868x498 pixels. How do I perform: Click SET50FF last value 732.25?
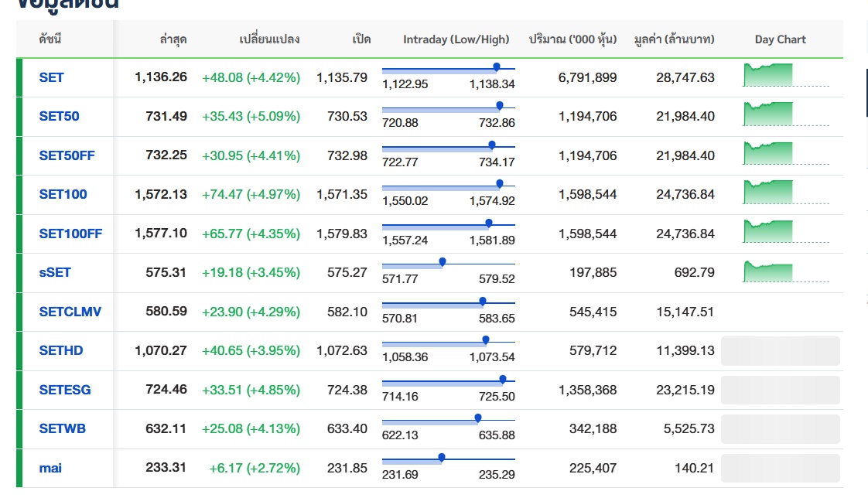[x=166, y=155]
